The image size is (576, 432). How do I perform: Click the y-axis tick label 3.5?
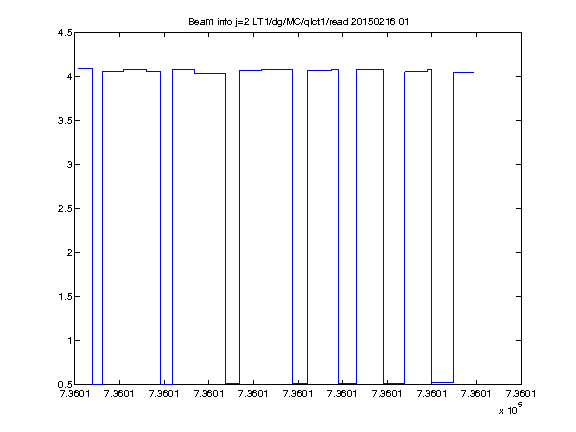point(65,120)
